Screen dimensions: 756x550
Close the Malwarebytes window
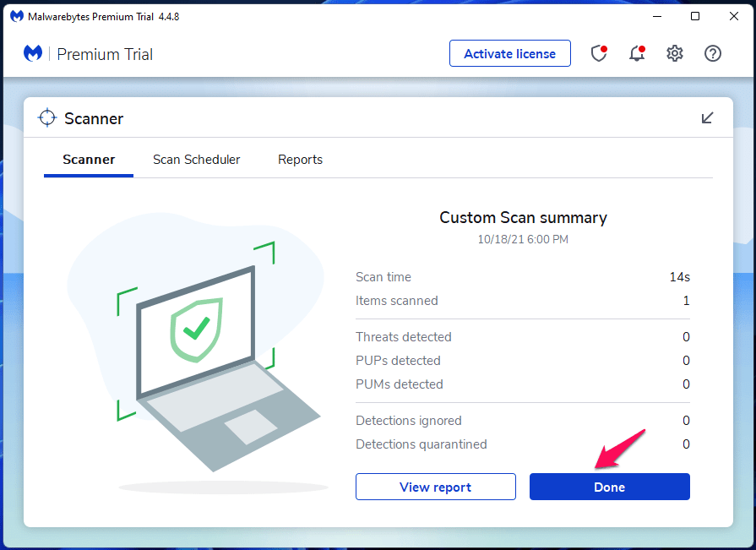[734, 16]
